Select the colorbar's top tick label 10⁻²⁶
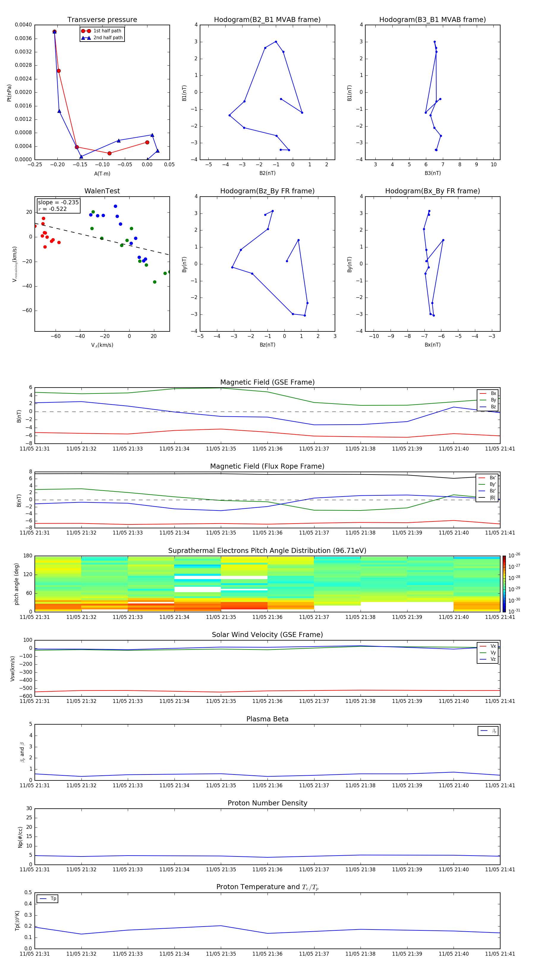Screen dimensions: 535x980 pos(514,555)
